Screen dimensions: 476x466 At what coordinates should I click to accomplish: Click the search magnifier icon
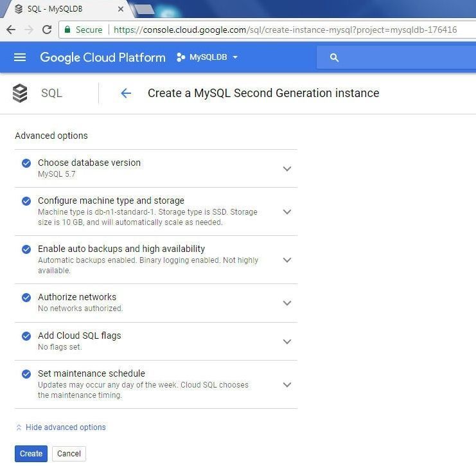tap(334, 57)
